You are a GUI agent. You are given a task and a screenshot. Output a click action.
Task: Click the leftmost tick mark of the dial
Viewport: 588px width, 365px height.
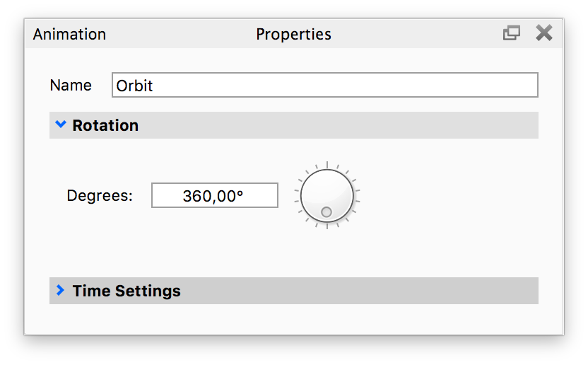point(295,192)
